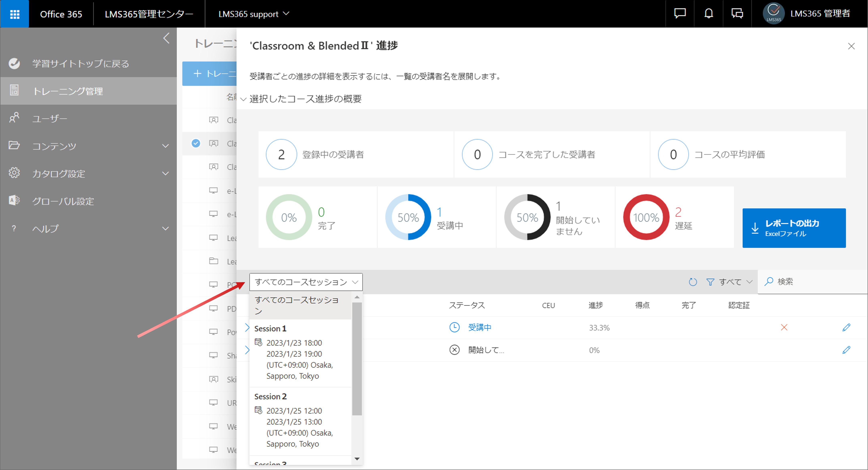Click the edit pencil in the 受講中 row
Viewport: 868px width, 470px height.
pyautogui.click(x=846, y=327)
